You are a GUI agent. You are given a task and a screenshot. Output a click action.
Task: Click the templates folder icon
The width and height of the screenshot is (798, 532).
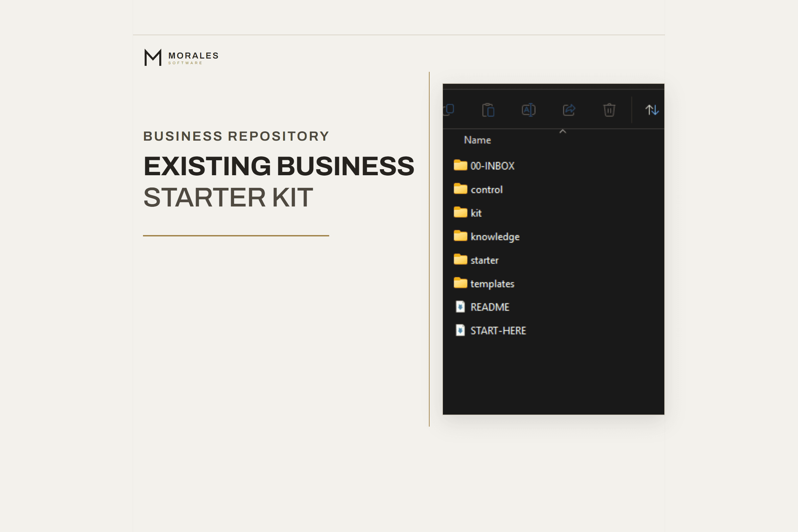pyautogui.click(x=460, y=283)
